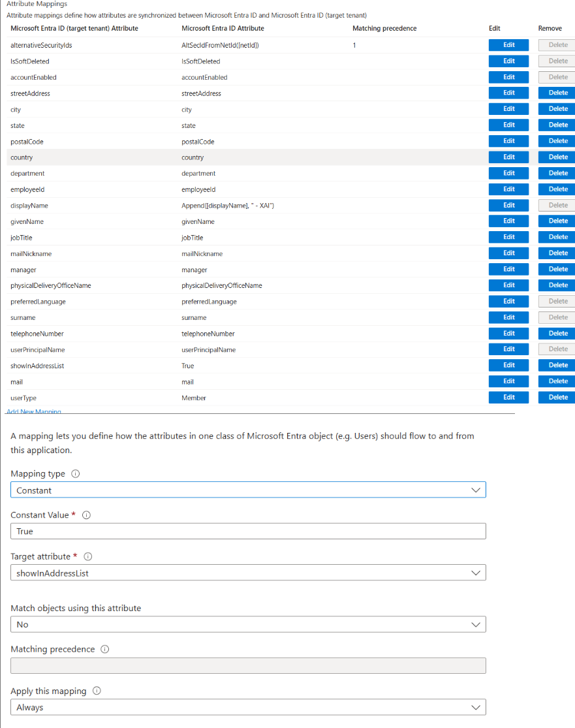Edit the city mapping
The width and height of the screenshot is (575, 728).
click(x=508, y=108)
